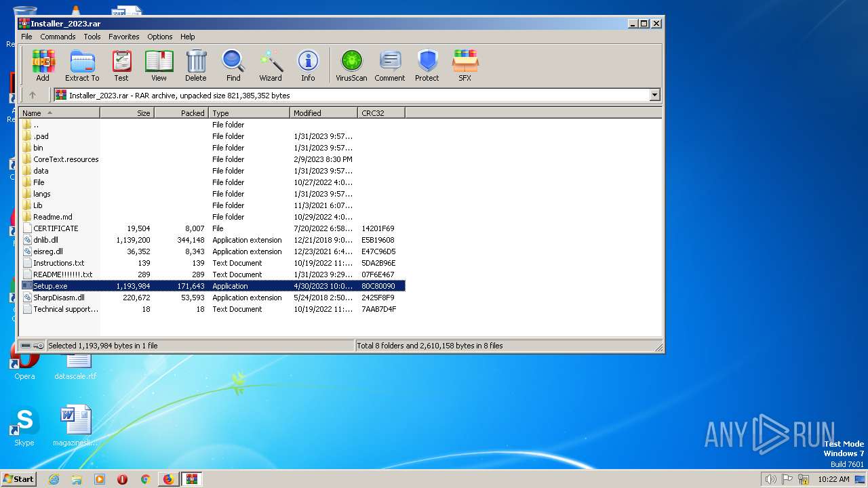The image size is (868, 488).
Task: Click the SFX toolbar icon
Action: tap(465, 66)
